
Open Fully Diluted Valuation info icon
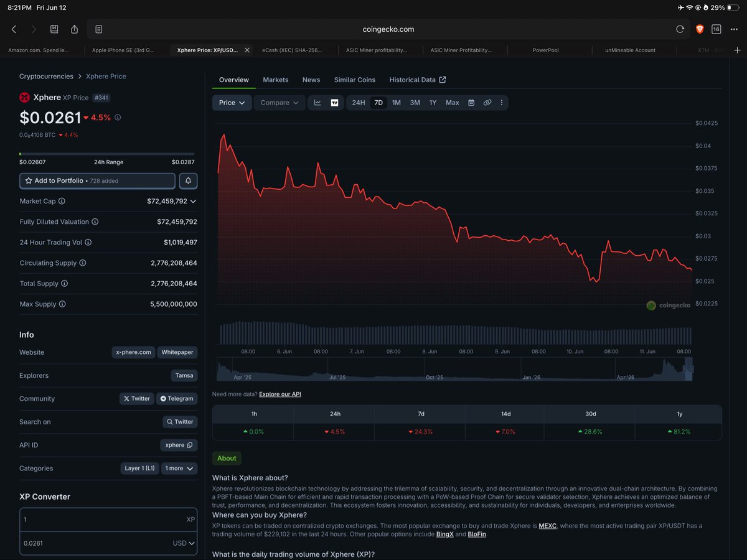[x=95, y=222]
